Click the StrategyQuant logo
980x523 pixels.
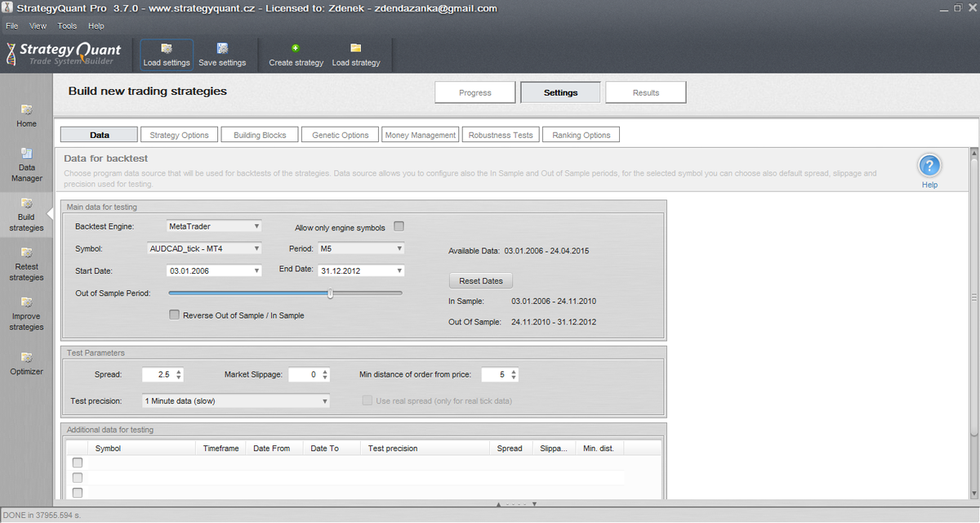point(63,54)
